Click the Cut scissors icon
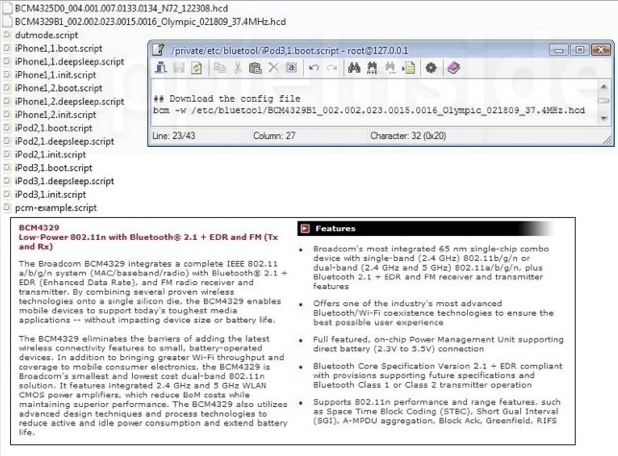 (x=237, y=68)
